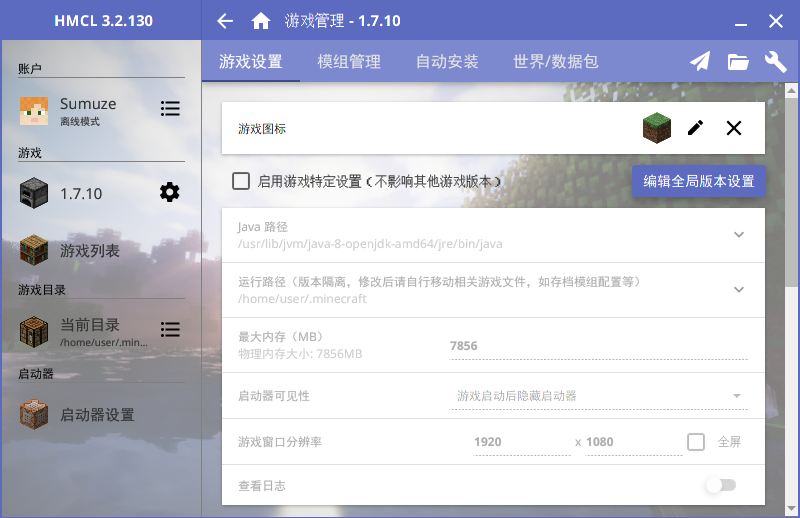The height and width of the screenshot is (518, 800).
Task: Reset game icon with the X button
Action: (x=734, y=128)
